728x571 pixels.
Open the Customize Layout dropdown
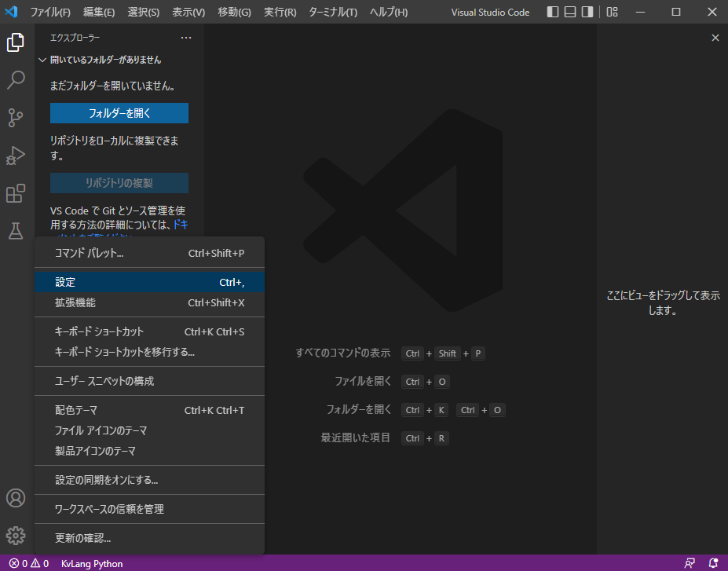[612, 12]
